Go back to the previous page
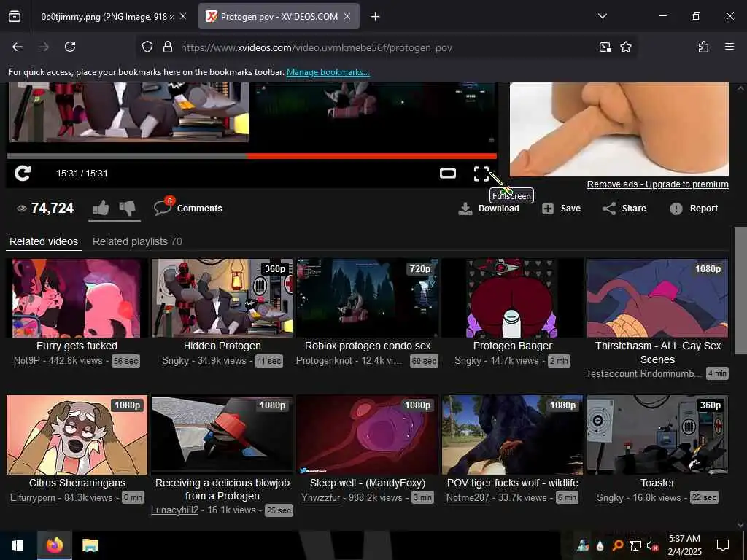Viewport: 747px width, 560px height. pos(18,47)
